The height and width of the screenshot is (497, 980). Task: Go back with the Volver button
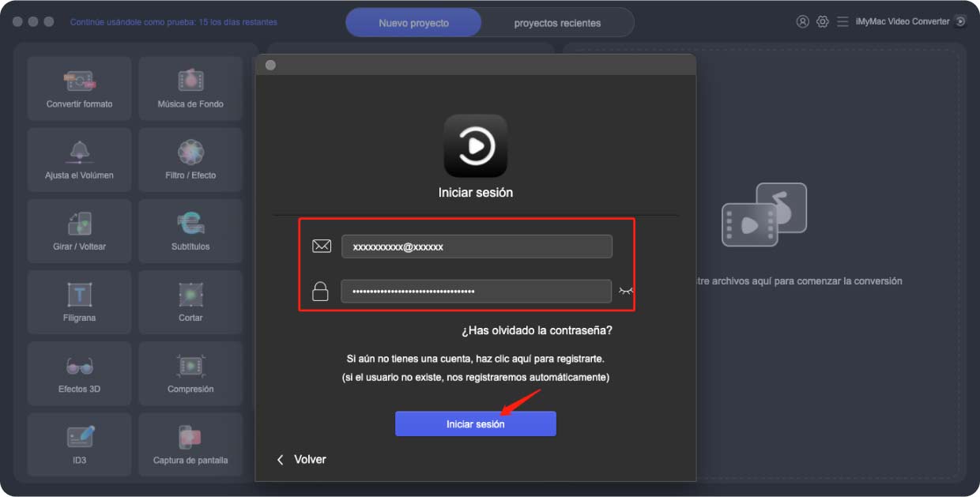[301, 460]
